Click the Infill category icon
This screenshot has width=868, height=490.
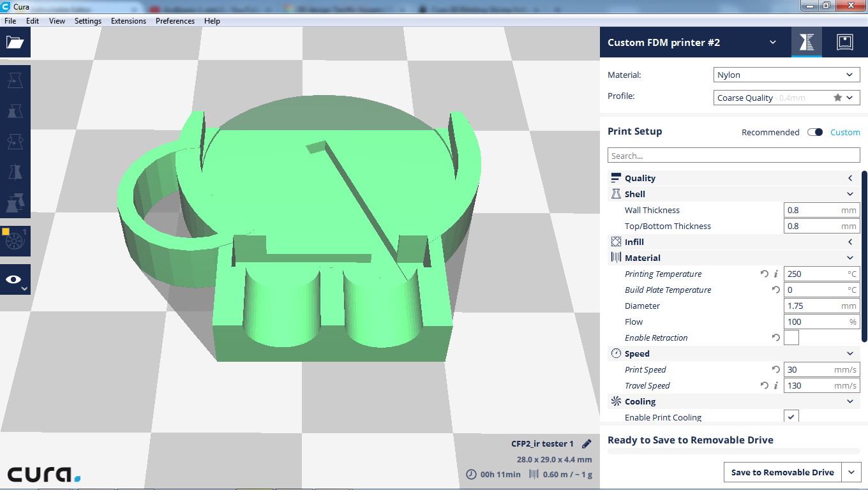[x=616, y=242]
